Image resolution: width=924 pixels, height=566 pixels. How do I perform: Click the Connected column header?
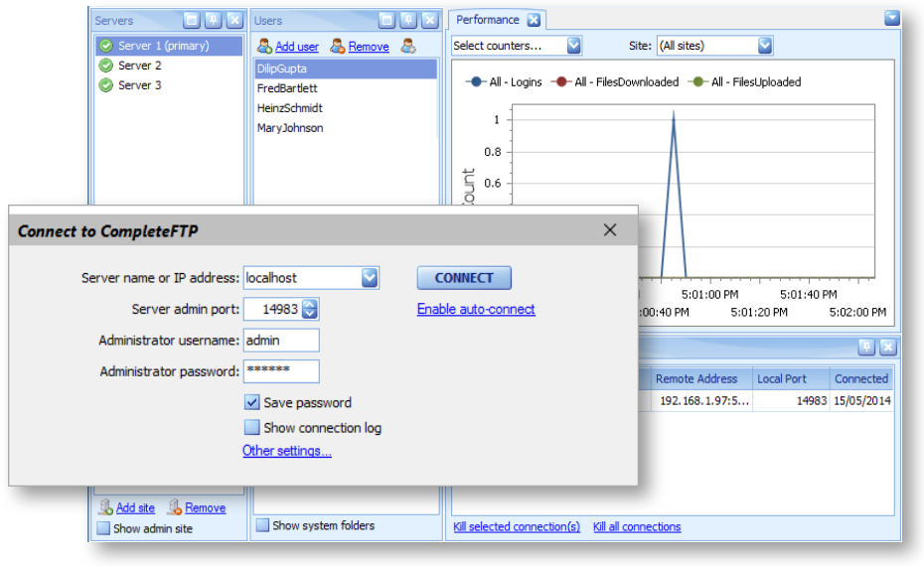[x=861, y=378]
